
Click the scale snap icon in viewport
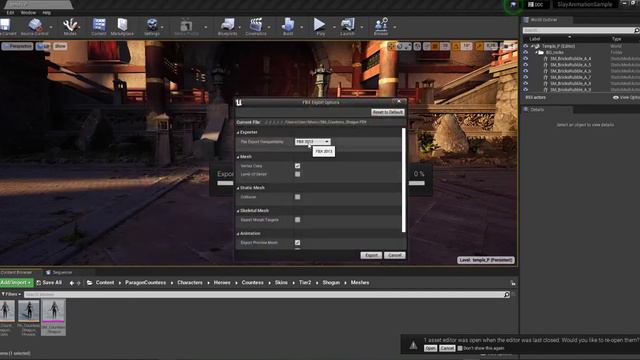[x=479, y=47]
